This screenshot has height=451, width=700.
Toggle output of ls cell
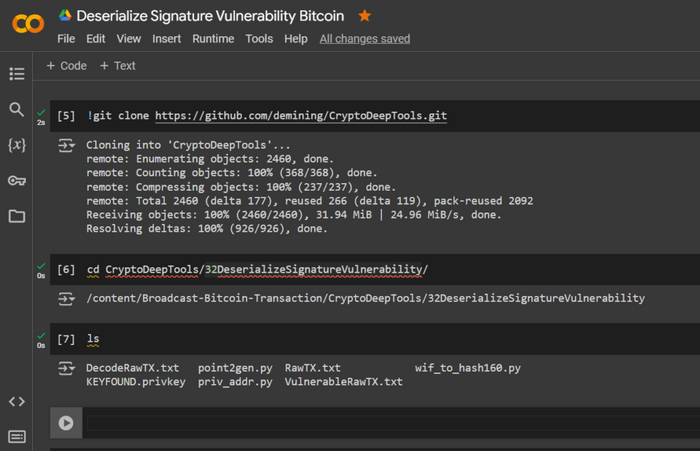pos(67,369)
